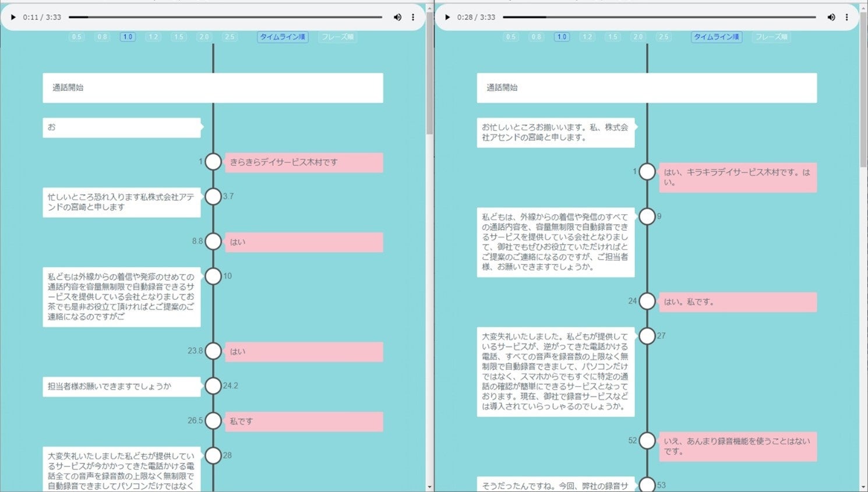Screen dimensions: 868x492
Task: Set left panel speed to 2.5
Action: [x=230, y=37]
